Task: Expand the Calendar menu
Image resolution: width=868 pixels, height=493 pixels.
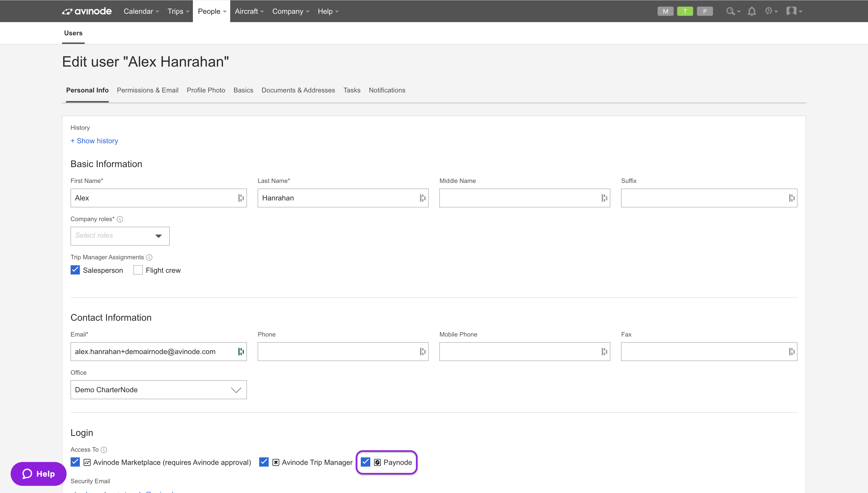Action: (141, 11)
